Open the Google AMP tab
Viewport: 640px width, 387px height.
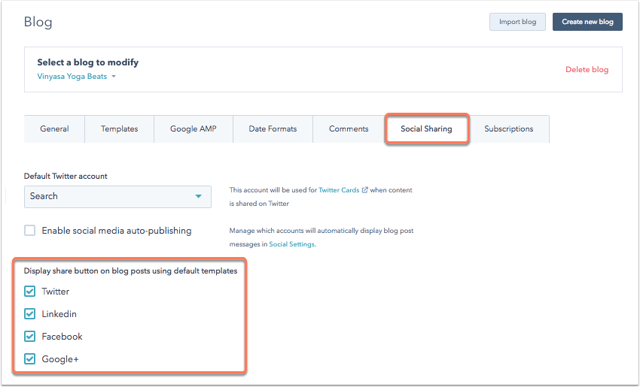coord(193,129)
